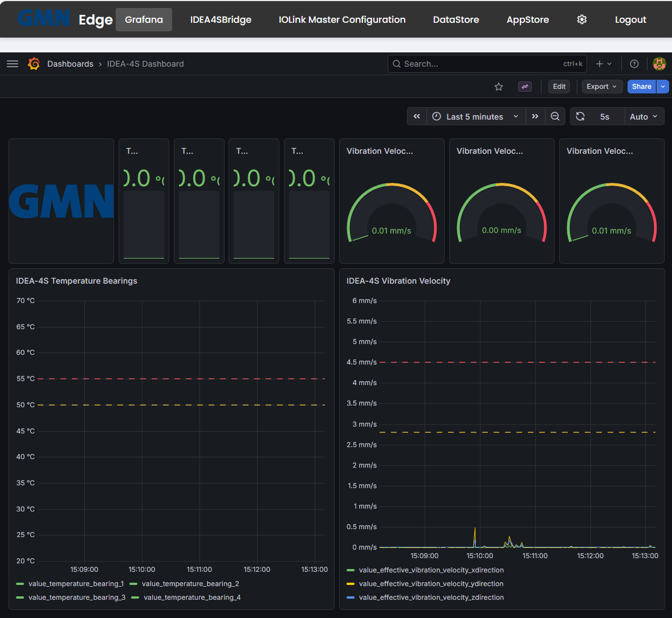
Task: Toggle value_effective_vibration_velocity_xdirection series visibility
Action: pos(430,570)
